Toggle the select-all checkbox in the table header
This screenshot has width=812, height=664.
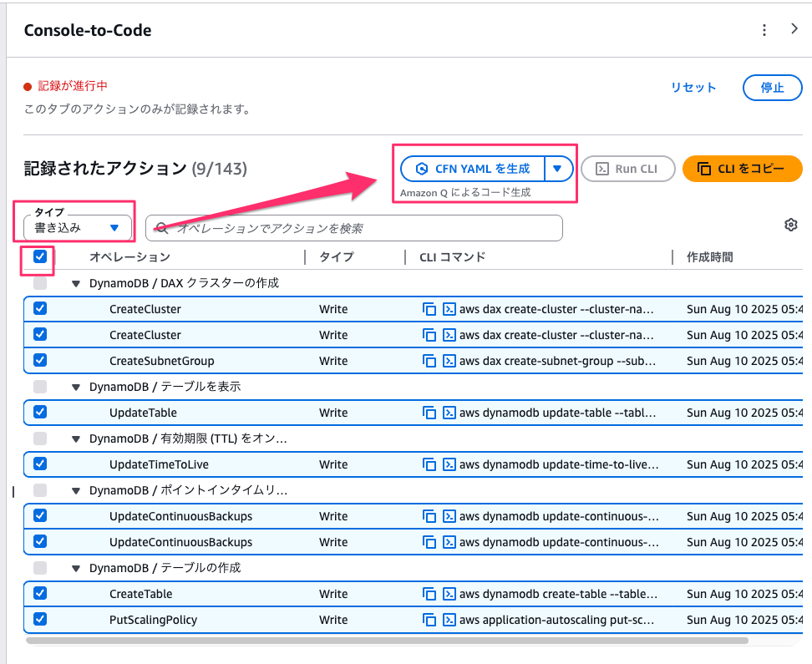[40, 256]
